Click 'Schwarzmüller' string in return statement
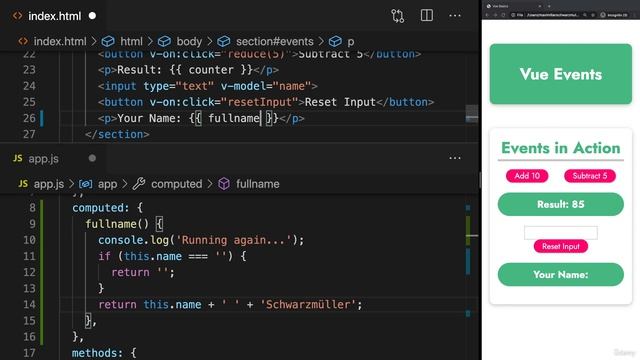This screenshot has height=360, width=640. pyautogui.click(x=308, y=304)
